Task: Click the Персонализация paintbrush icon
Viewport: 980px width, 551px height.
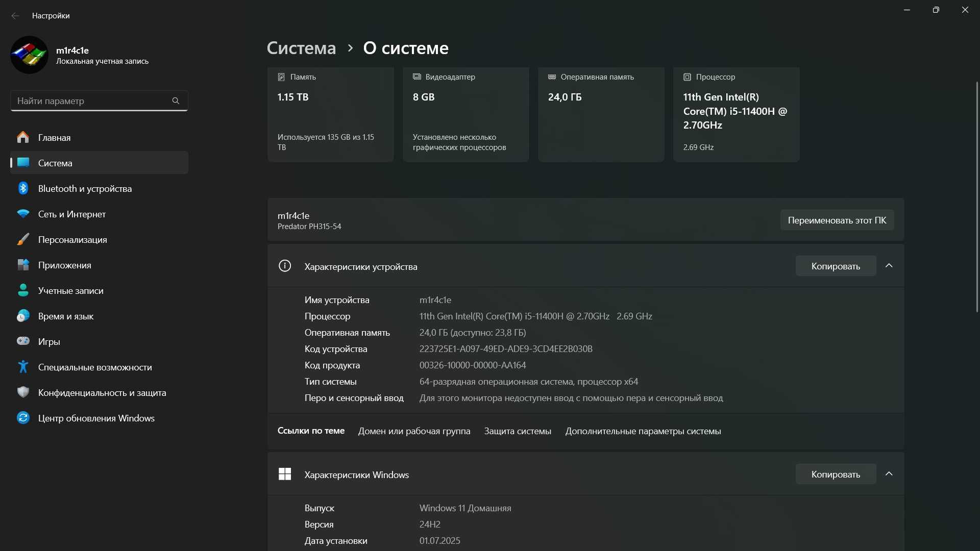Action: pos(23,239)
